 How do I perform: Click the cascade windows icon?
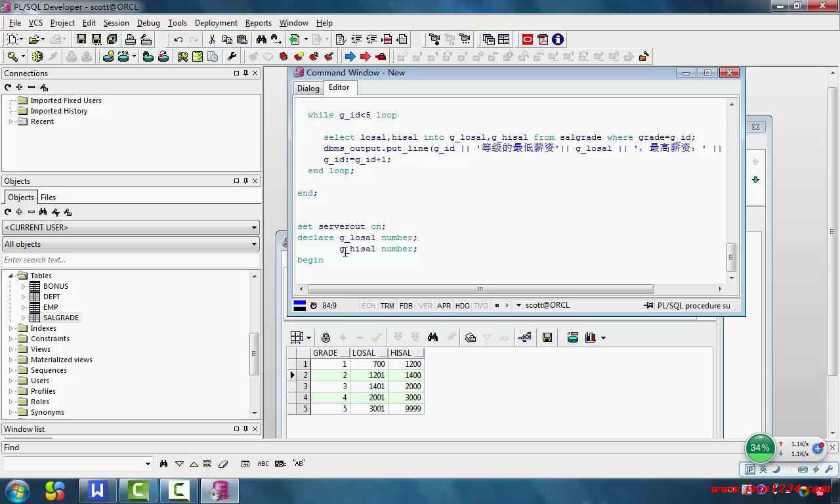488,39
